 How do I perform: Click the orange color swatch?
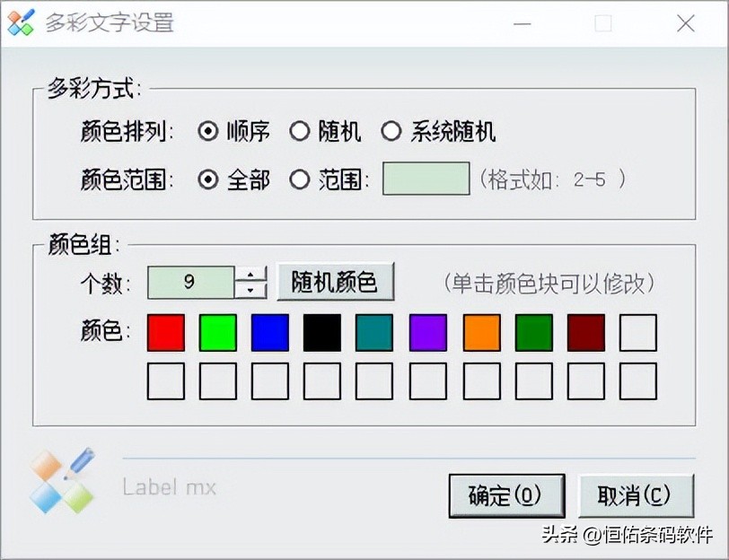click(x=480, y=332)
